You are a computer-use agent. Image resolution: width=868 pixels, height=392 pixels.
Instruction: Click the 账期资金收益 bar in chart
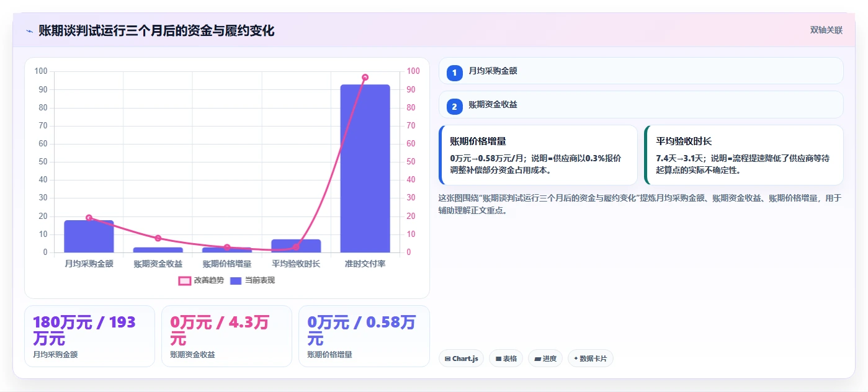[x=158, y=250]
